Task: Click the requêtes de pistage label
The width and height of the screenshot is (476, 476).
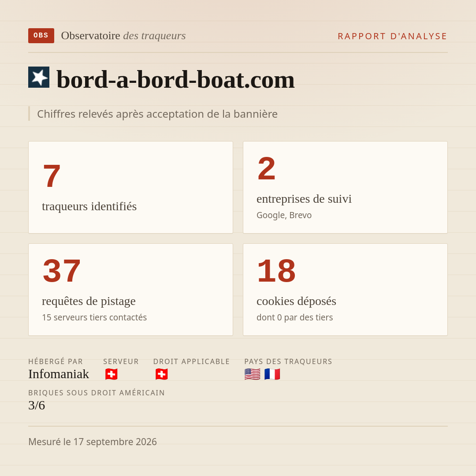Action: 89,301
